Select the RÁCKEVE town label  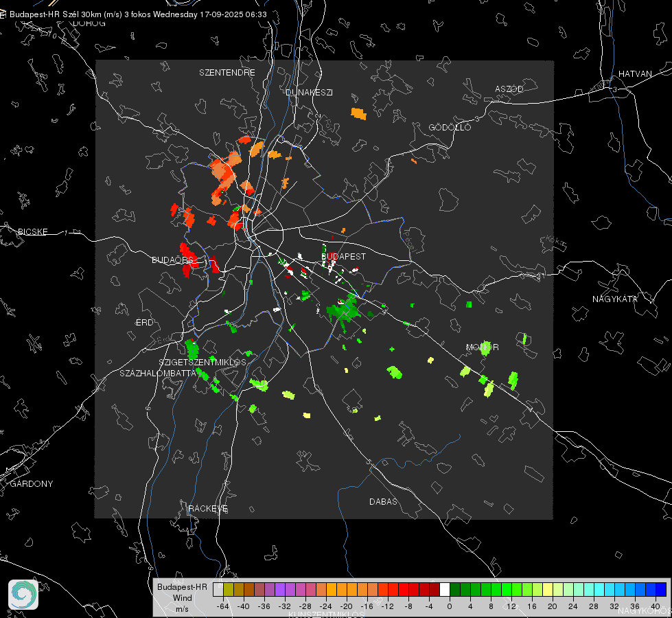pyautogui.click(x=208, y=509)
